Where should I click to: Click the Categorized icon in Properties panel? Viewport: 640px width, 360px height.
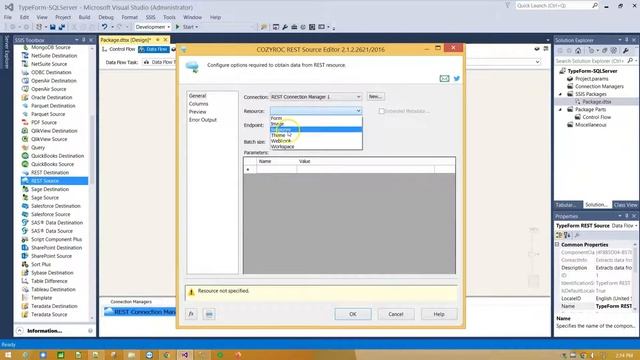tap(559, 235)
